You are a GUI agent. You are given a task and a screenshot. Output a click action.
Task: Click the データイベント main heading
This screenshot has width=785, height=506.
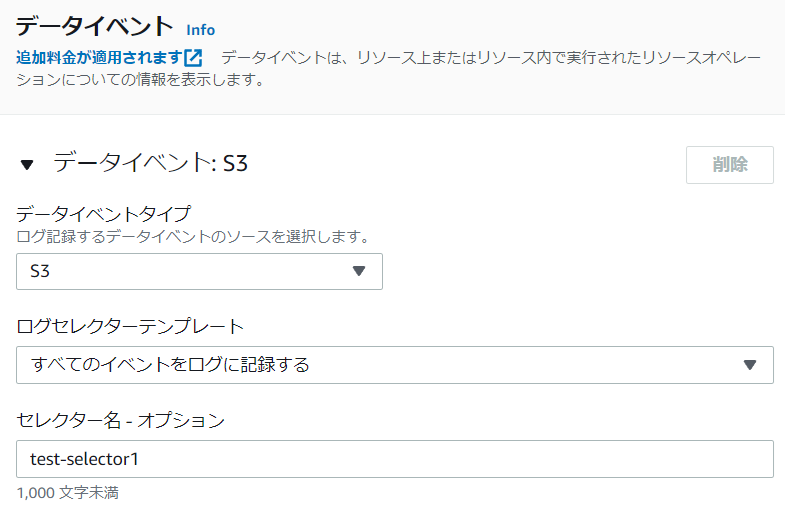point(94,28)
